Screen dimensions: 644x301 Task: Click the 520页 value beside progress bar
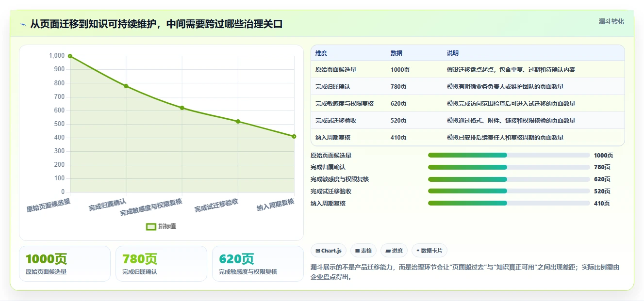click(x=602, y=191)
